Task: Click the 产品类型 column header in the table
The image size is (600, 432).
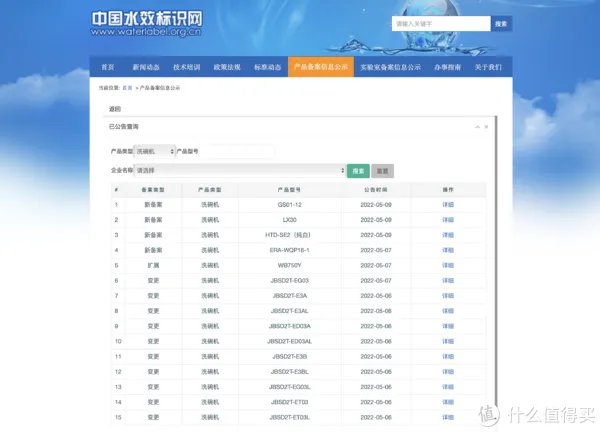Action: 210,190
